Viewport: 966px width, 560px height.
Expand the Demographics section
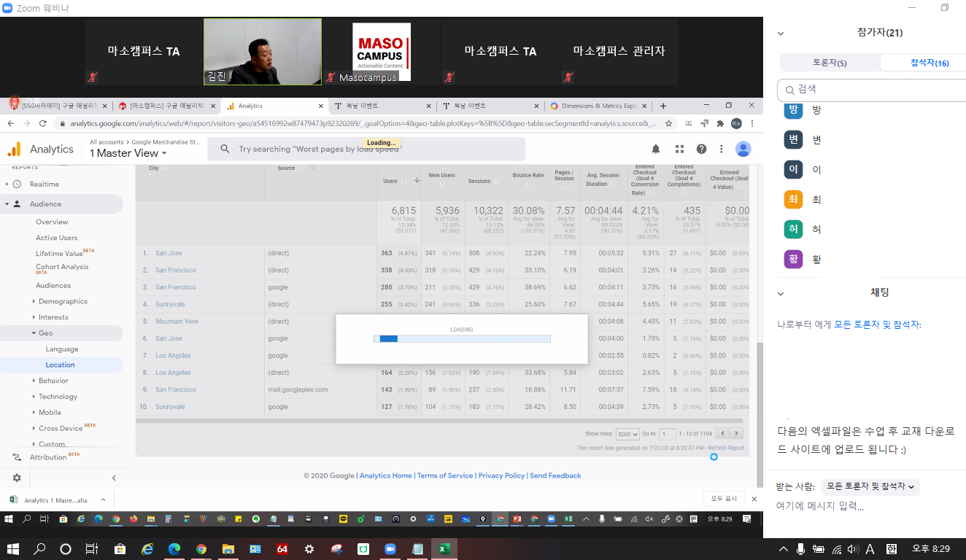pyautogui.click(x=62, y=301)
